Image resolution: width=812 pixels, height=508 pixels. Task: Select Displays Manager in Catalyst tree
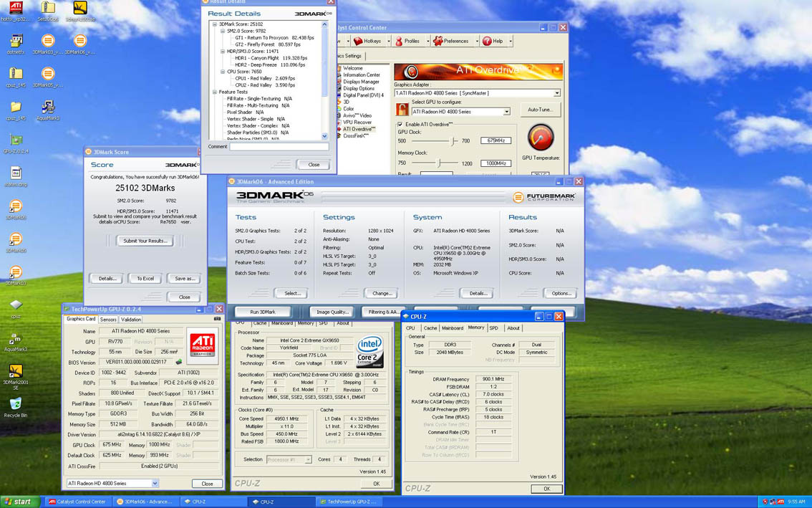pos(361,82)
